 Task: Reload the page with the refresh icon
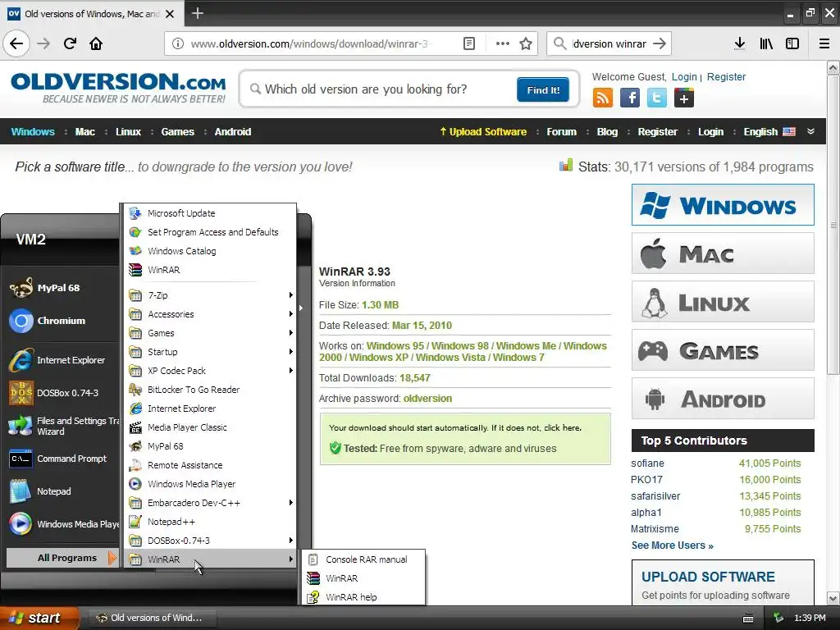70,43
